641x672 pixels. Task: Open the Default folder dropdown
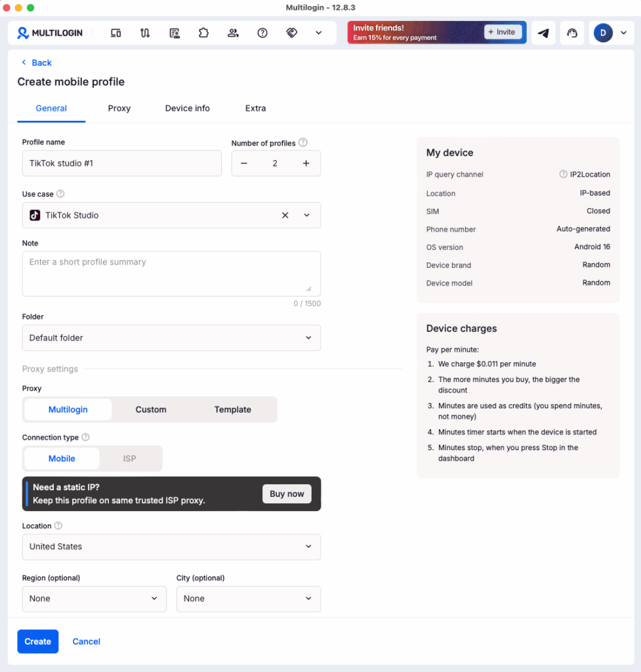[171, 338]
